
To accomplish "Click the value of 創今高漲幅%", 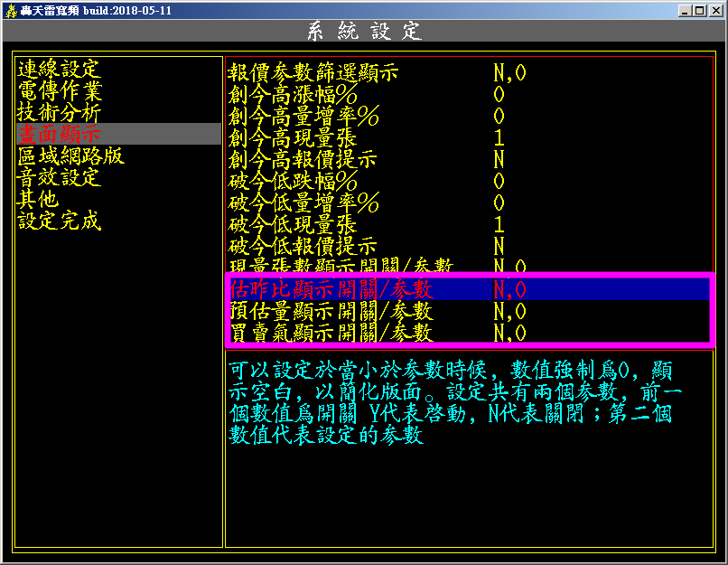I will [499, 95].
